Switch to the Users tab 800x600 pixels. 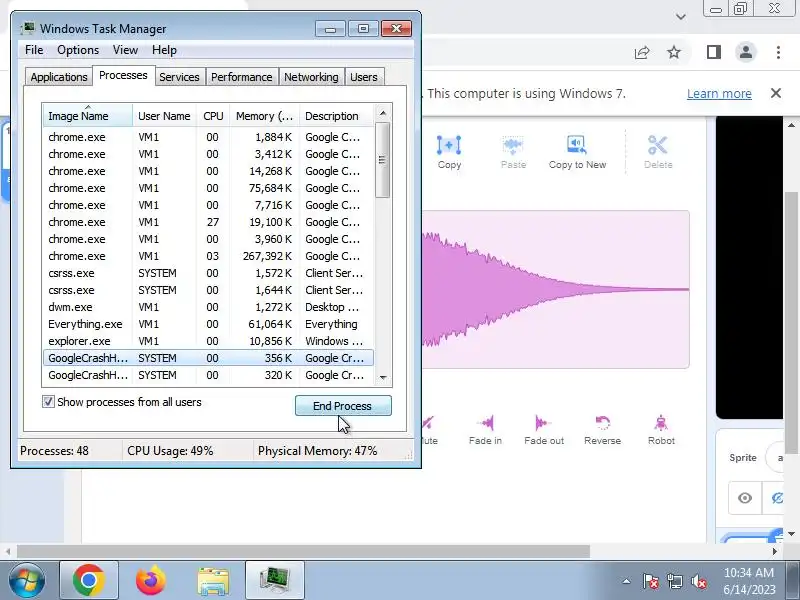coord(364,77)
